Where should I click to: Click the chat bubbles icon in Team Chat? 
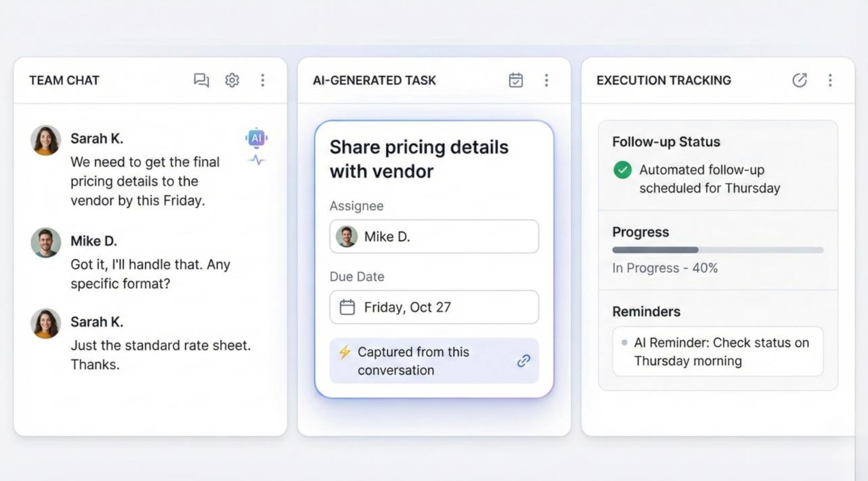201,81
